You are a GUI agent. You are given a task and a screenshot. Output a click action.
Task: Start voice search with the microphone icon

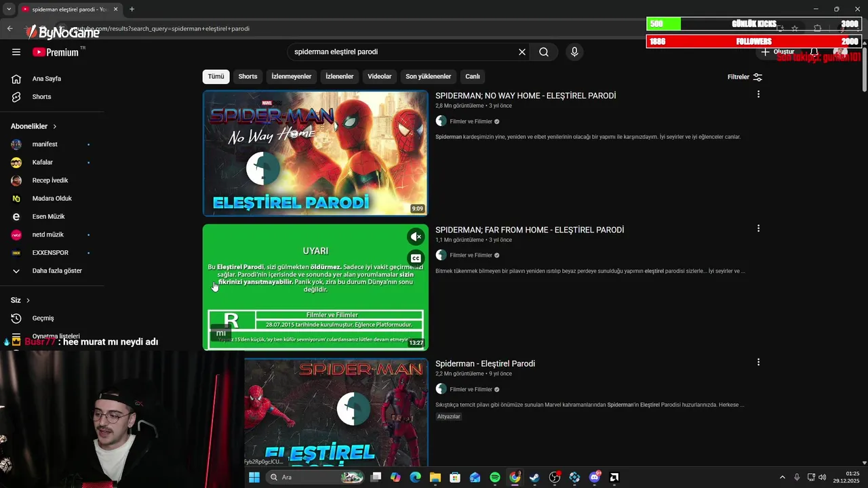tap(574, 52)
